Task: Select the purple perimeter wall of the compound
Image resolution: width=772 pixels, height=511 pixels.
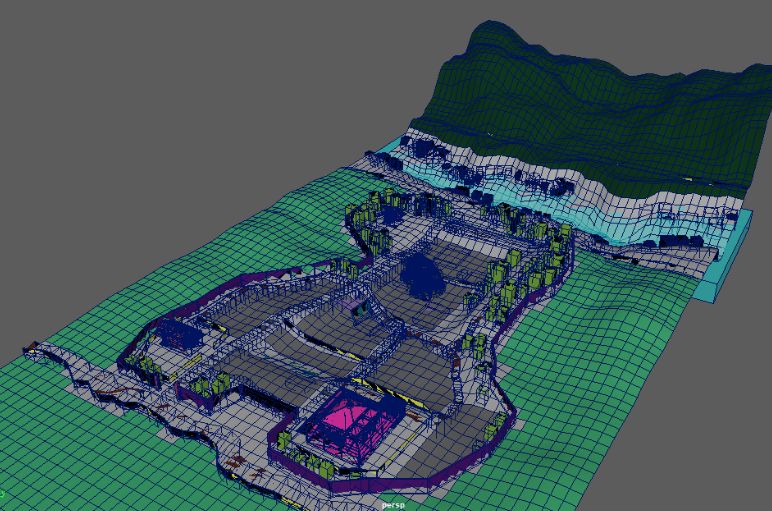Action: pyautogui.click(x=386, y=484)
